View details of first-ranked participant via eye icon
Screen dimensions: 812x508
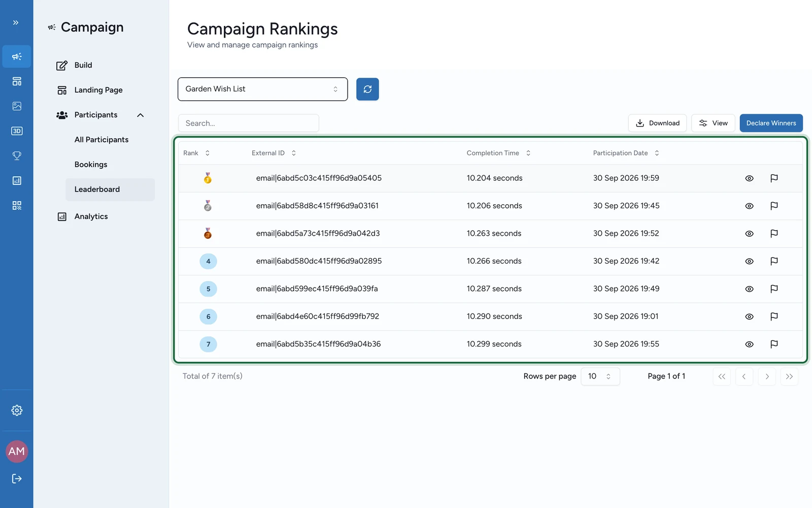click(749, 178)
